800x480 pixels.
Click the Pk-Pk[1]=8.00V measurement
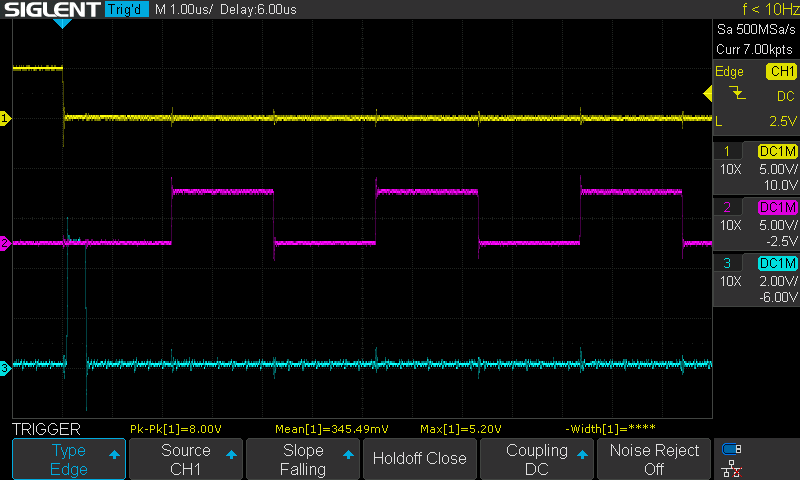click(176, 429)
